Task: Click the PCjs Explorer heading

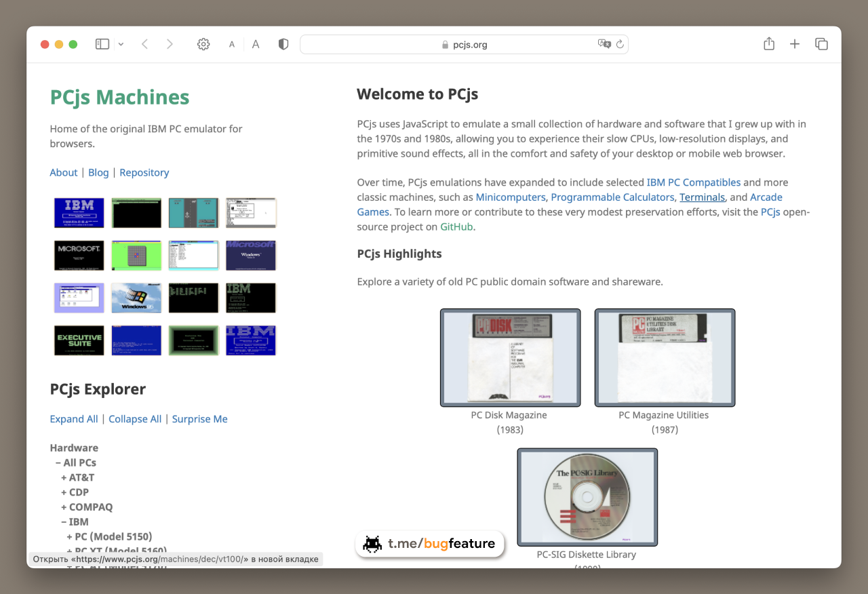Action: click(x=98, y=389)
